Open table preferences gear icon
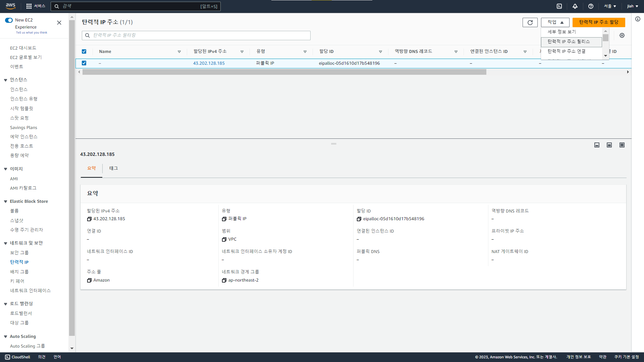Image resolution: width=644 pixels, height=362 pixels. (622, 36)
